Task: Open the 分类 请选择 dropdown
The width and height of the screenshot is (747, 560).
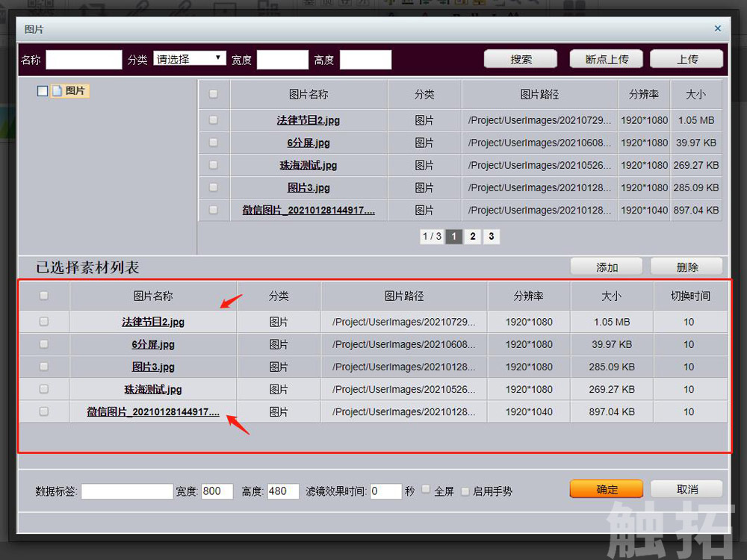Action: click(190, 59)
